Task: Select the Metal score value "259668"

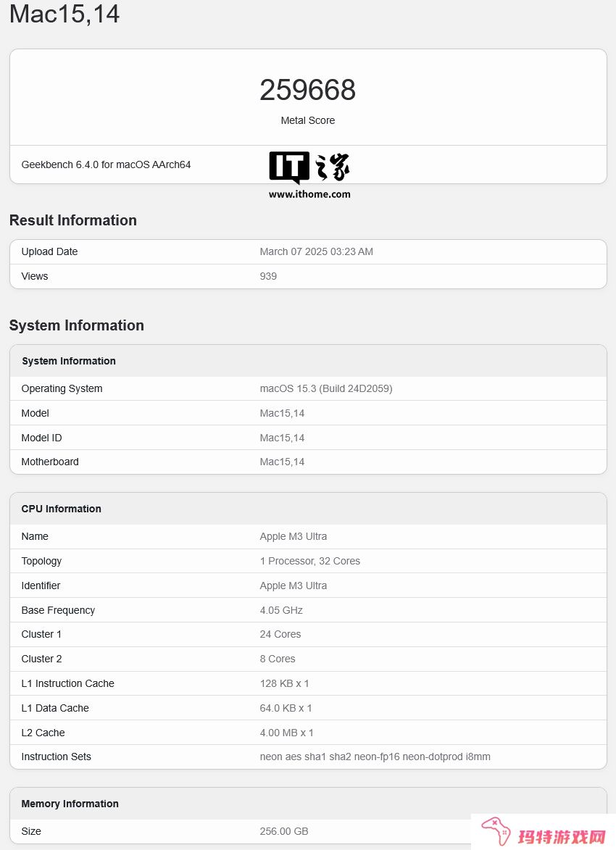Action: [x=307, y=90]
